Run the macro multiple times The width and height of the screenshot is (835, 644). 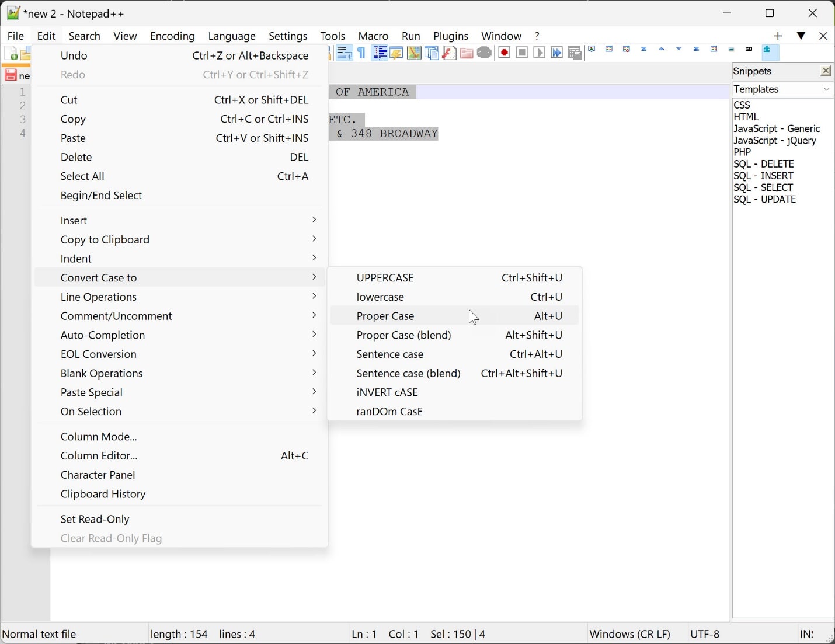click(x=556, y=53)
